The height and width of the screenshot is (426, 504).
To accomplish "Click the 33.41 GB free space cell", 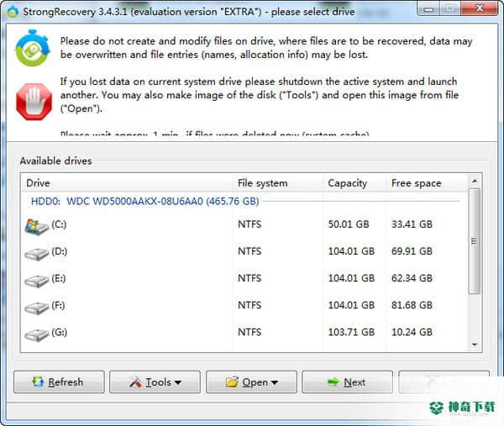I will coord(412,224).
